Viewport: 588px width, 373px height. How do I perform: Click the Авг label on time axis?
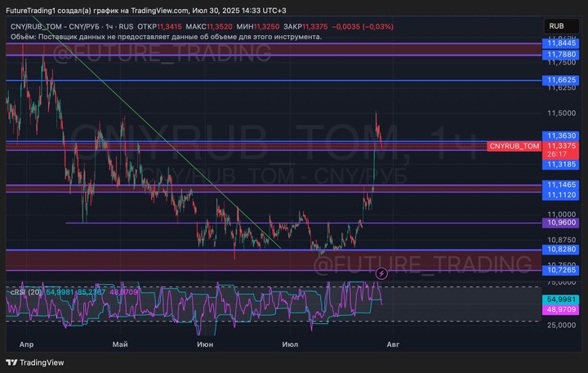[393, 344]
